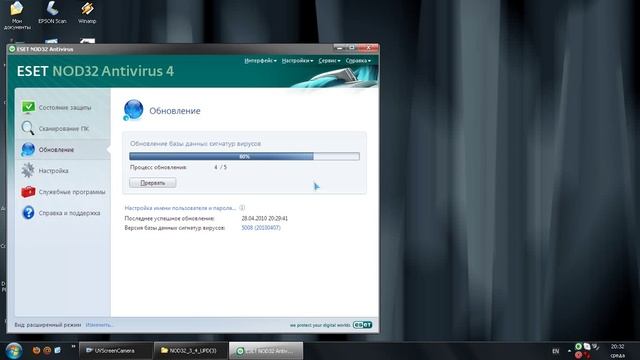Open the green checkmark protection status icon

[28, 107]
